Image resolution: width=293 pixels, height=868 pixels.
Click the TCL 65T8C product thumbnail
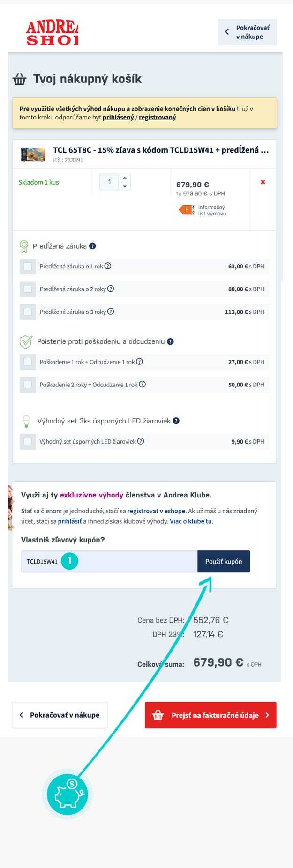tap(33, 154)
